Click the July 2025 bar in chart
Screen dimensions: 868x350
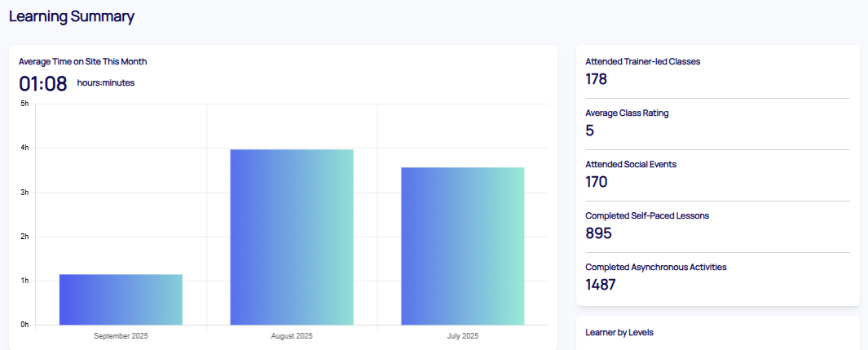[462, 246]
